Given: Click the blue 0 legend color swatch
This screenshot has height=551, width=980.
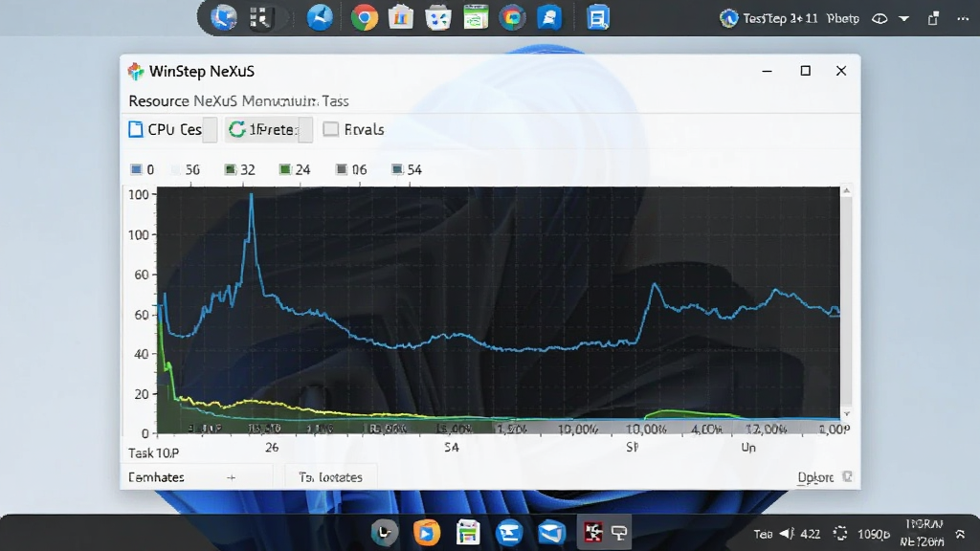Looking at the screenshot, I should click(136, 169).
